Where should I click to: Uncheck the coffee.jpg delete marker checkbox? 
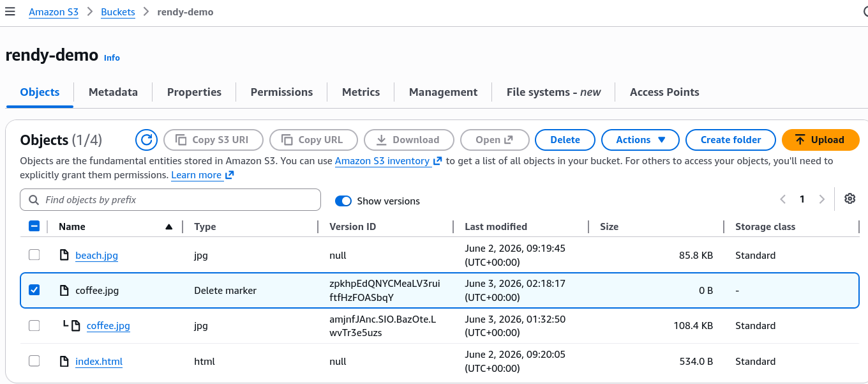coord(34,290)
